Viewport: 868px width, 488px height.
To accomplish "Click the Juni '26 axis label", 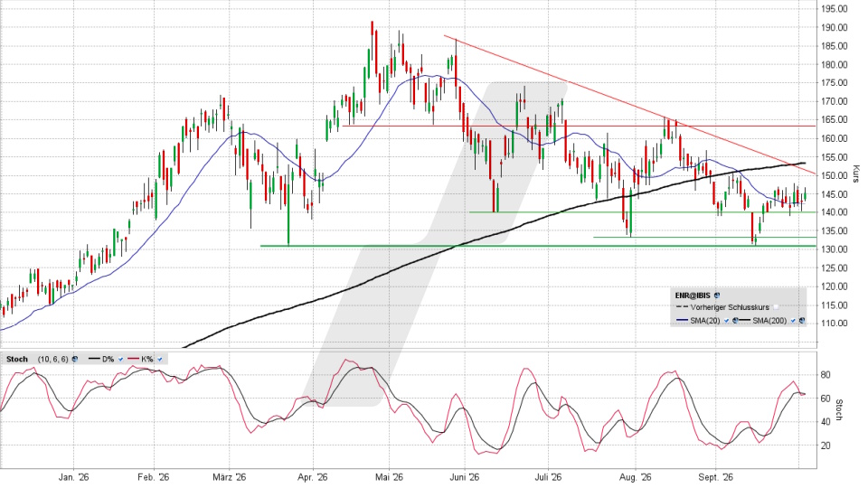I will pos(465,477).
